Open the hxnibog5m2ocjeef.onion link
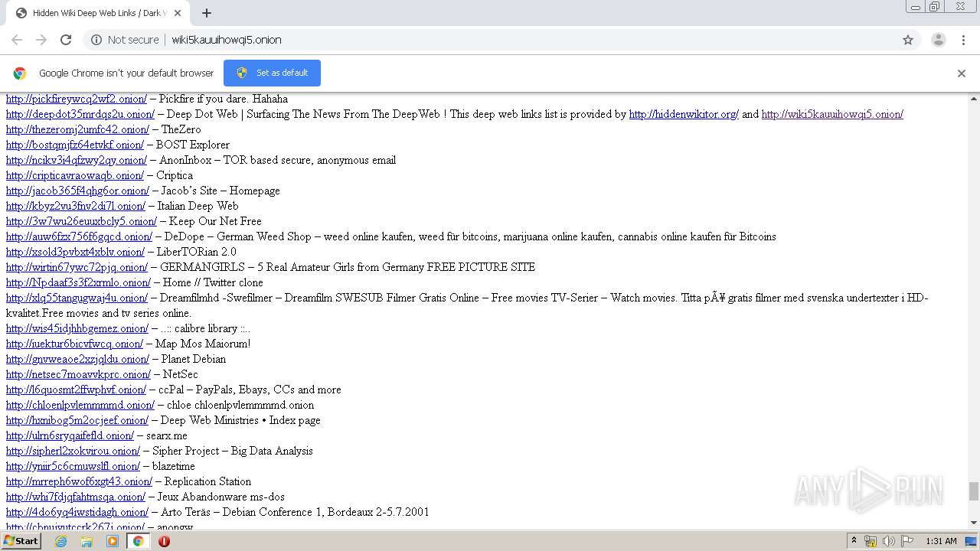The height and width of the screenshot is (551, 980). (x=77, y=420)
